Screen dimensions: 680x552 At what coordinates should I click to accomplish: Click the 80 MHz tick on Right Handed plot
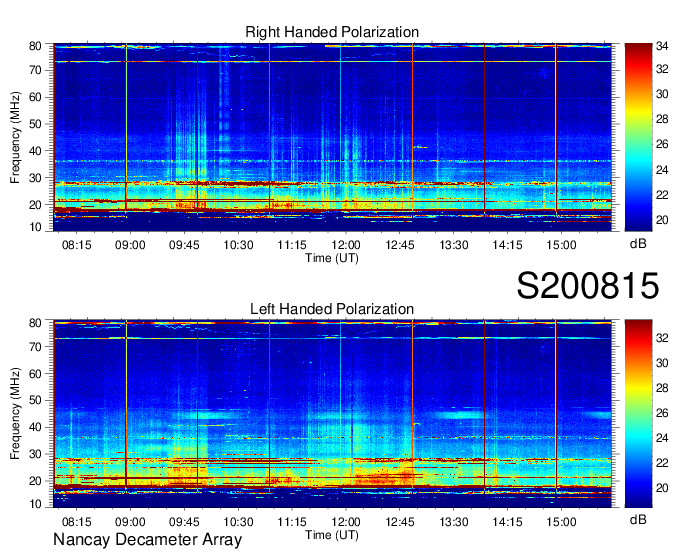35,46
